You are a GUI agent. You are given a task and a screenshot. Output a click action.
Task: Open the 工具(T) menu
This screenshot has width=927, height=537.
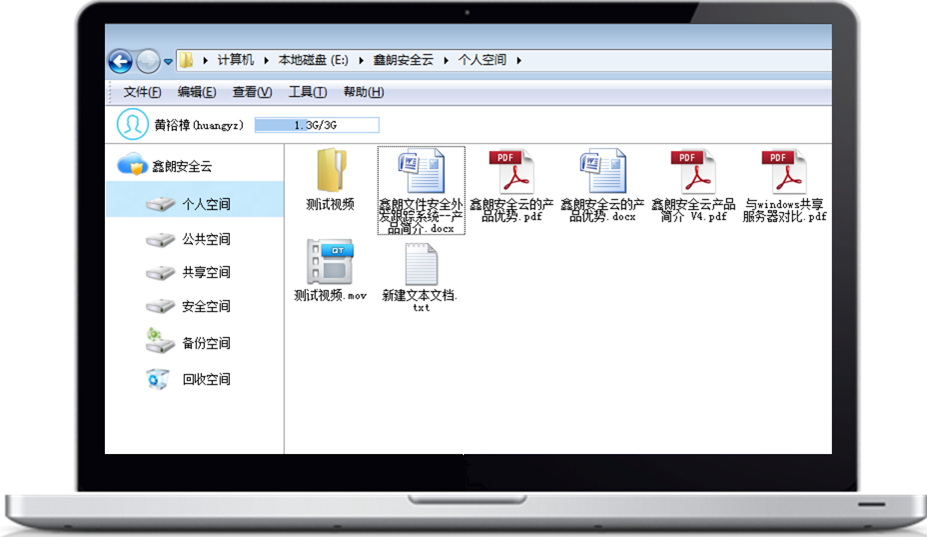(x=307, y=92)
